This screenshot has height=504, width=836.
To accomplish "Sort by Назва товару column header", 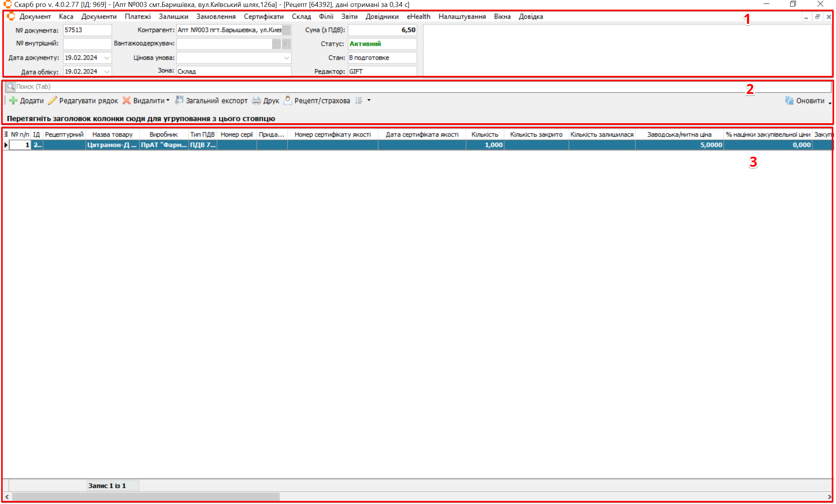I will coord(112,134).
